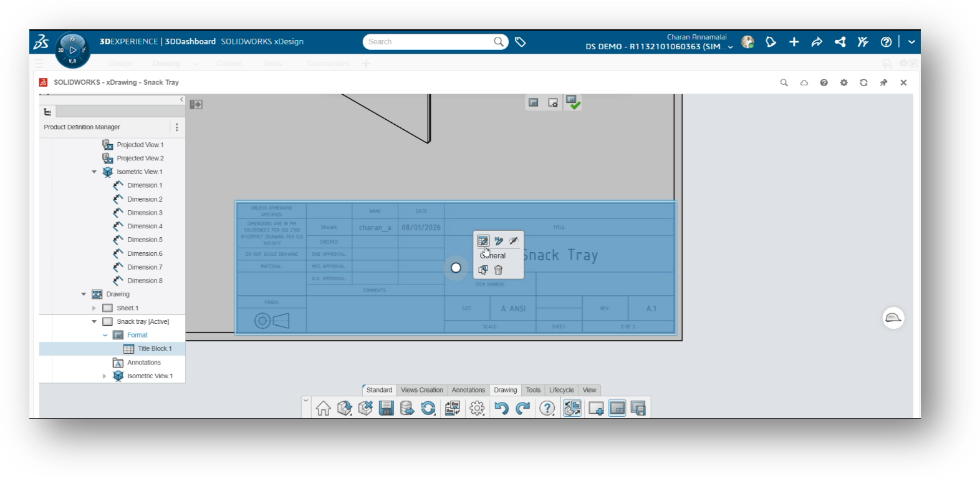Click the Snack Tray title text in title block
980x478 pixels.
click(x=560, y=255)
